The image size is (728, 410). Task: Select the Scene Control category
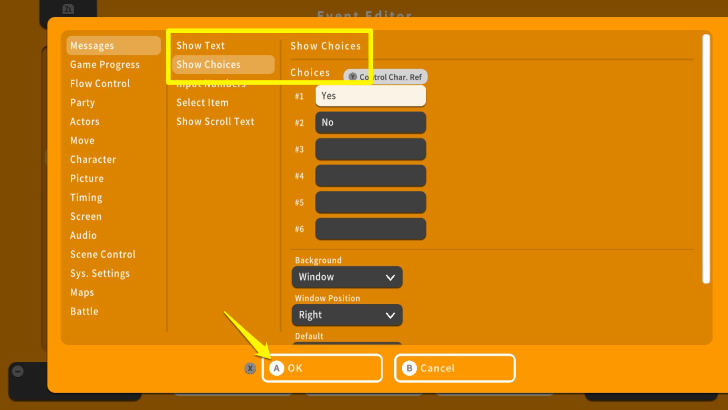pyautogui.click(x=103, y=254)
